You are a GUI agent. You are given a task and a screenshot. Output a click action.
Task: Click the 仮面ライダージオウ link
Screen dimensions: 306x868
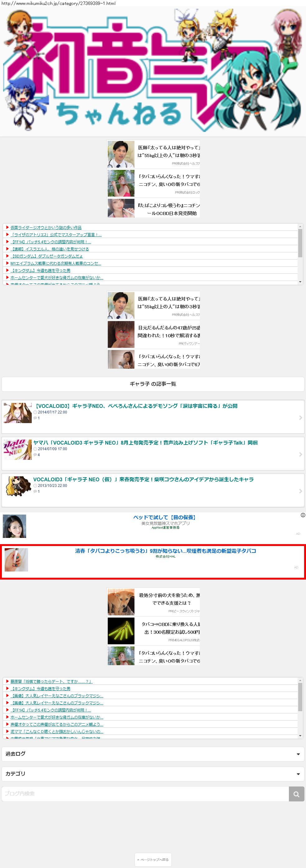46,227
